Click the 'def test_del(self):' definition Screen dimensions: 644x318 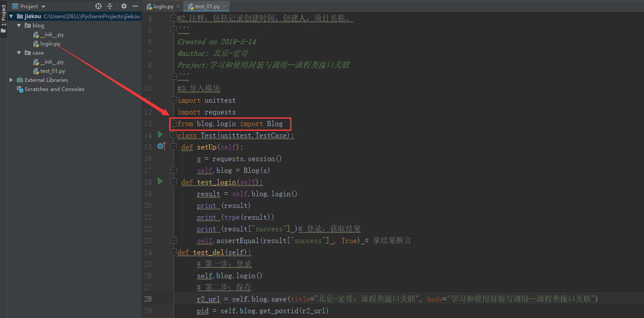click(214, 252)
